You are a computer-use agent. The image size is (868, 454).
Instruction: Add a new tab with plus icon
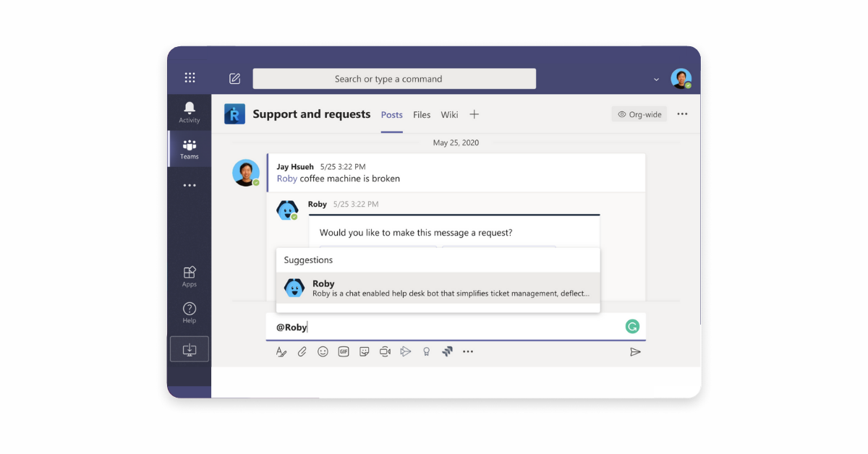point(475,114)
